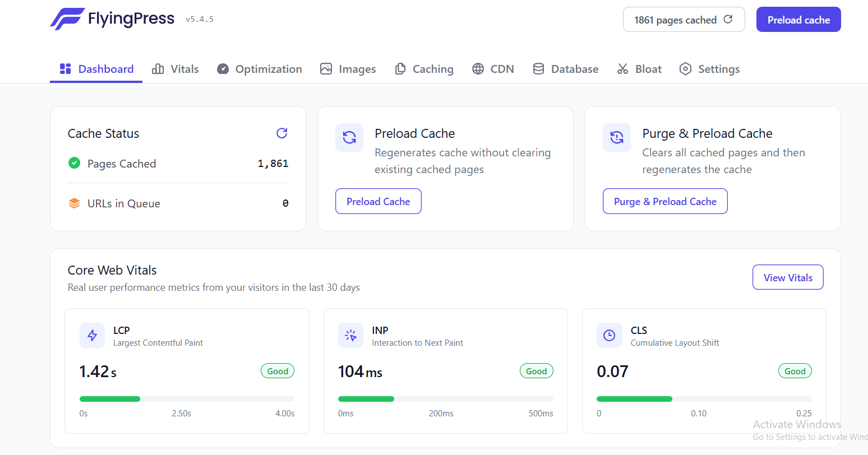Click the 1.42 s LCP value
The image size is (868, 455).
[x=98, y=372]
